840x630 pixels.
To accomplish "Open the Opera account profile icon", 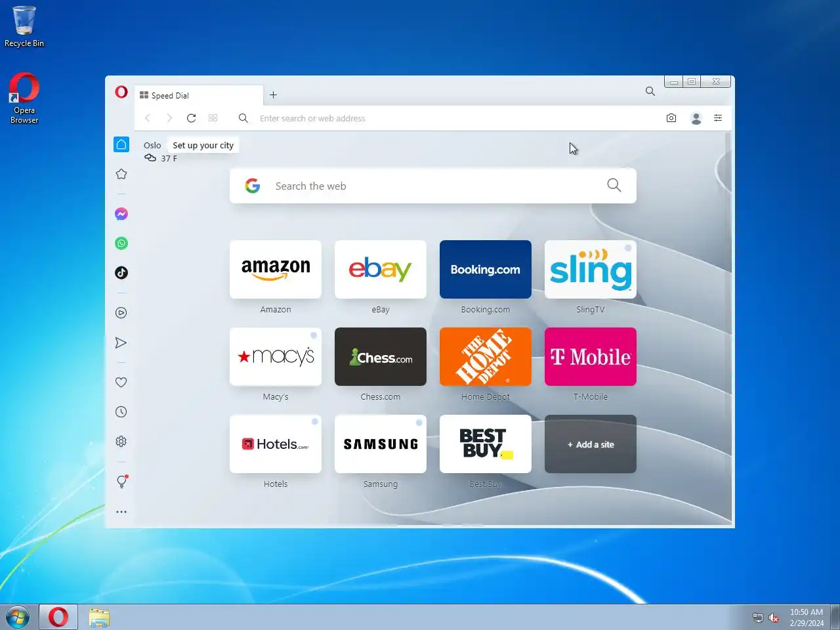I will pyautogui.click(x=696, y=118).
